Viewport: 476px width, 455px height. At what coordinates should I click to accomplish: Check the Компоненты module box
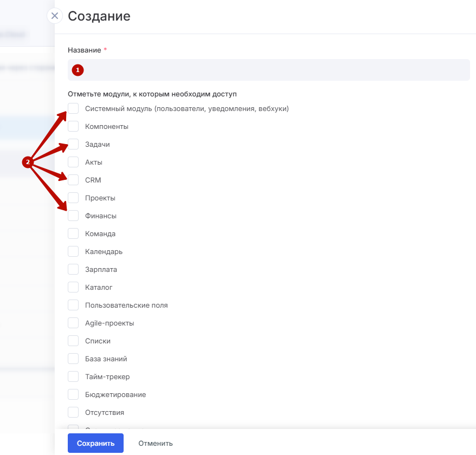(73, 126)
